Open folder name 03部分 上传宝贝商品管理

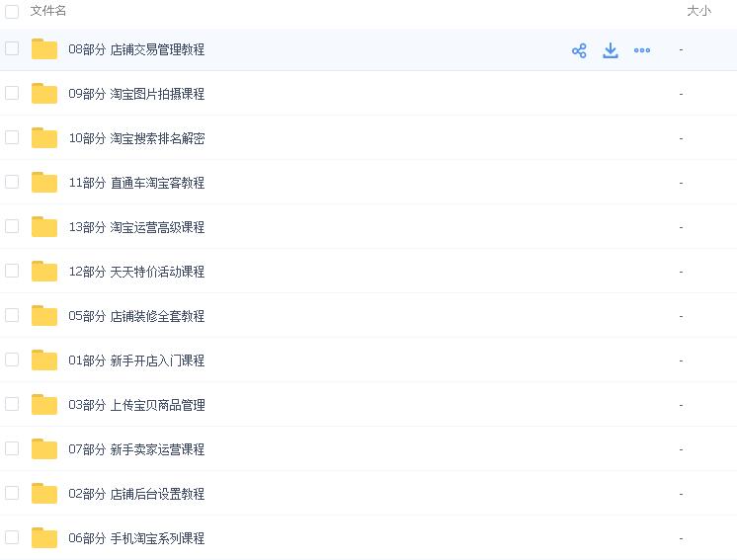coord(136,405)
